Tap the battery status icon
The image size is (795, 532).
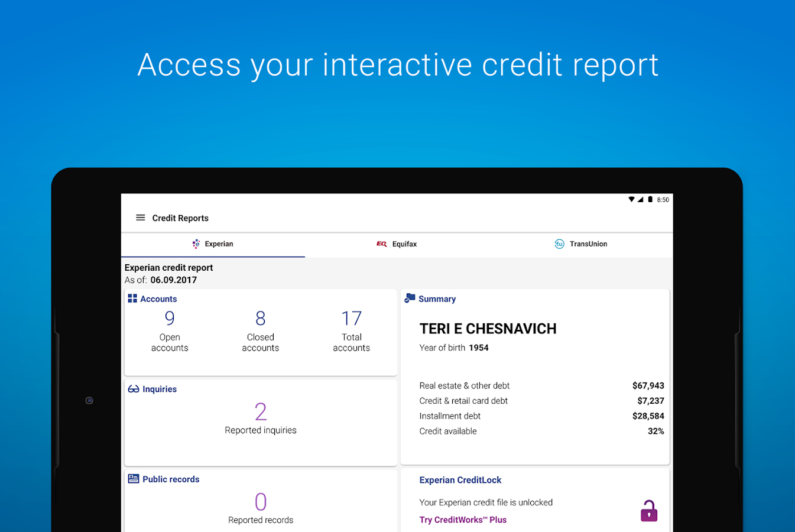[x=650, y=200]
